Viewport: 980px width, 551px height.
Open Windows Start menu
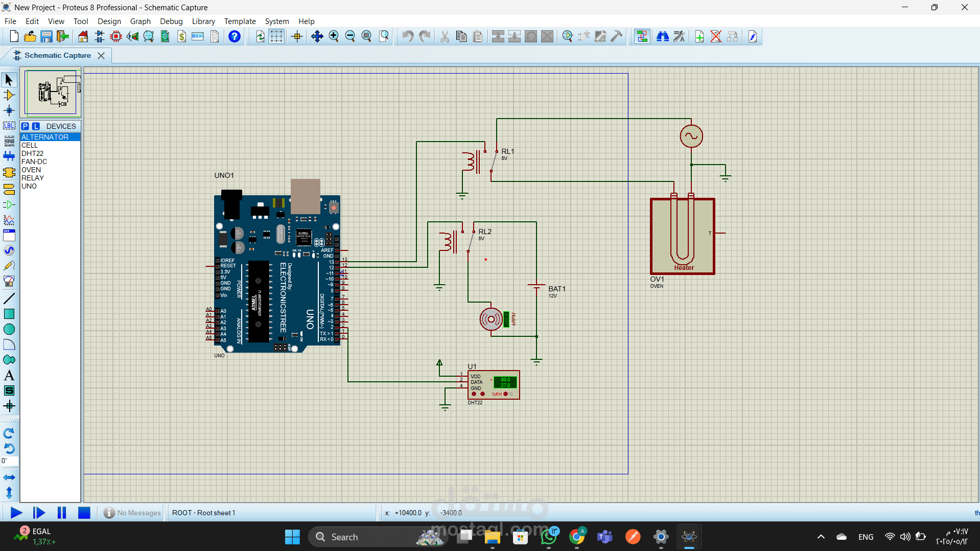point(292,537)
